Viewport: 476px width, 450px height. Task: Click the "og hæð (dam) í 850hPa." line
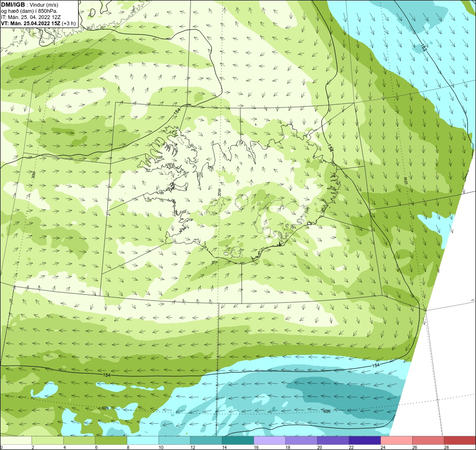click(29, 11)
